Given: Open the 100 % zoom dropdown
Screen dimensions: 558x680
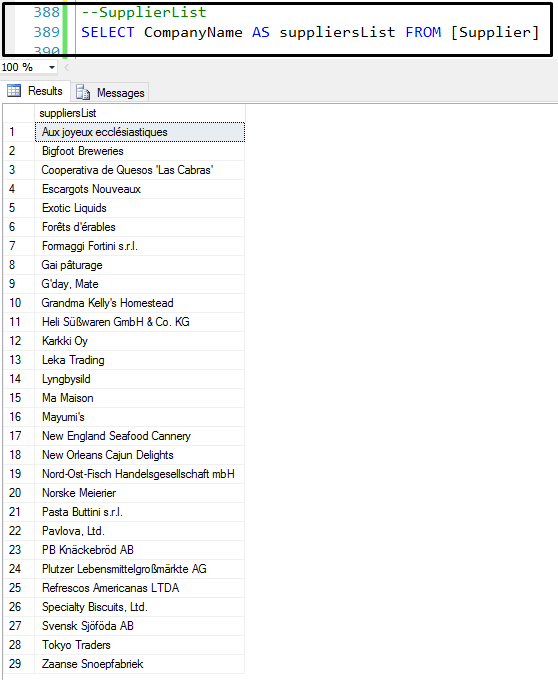Looking at the screenshot, I should (x=52, y=68).
